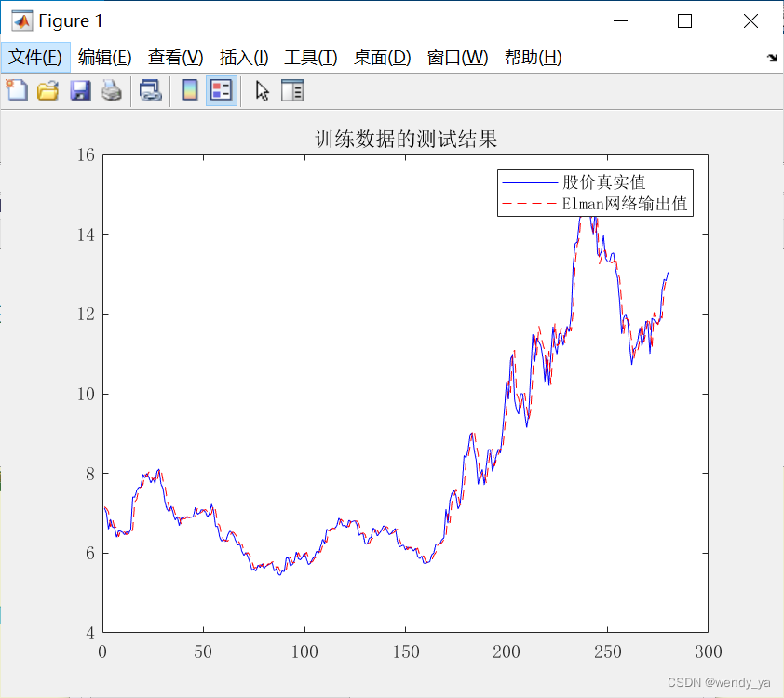This screenshot has width=784, height=698.
Task: Click the Figure 1 window title
Action: coord(71,21)
